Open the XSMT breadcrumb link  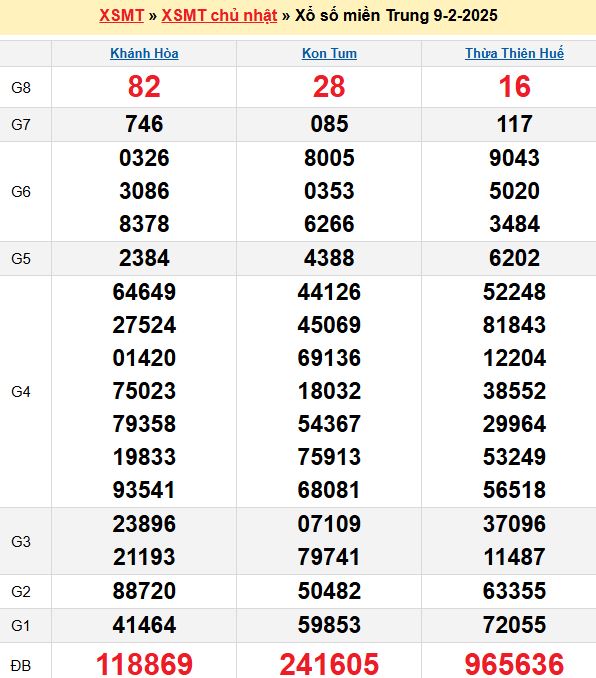coord(121,16)
